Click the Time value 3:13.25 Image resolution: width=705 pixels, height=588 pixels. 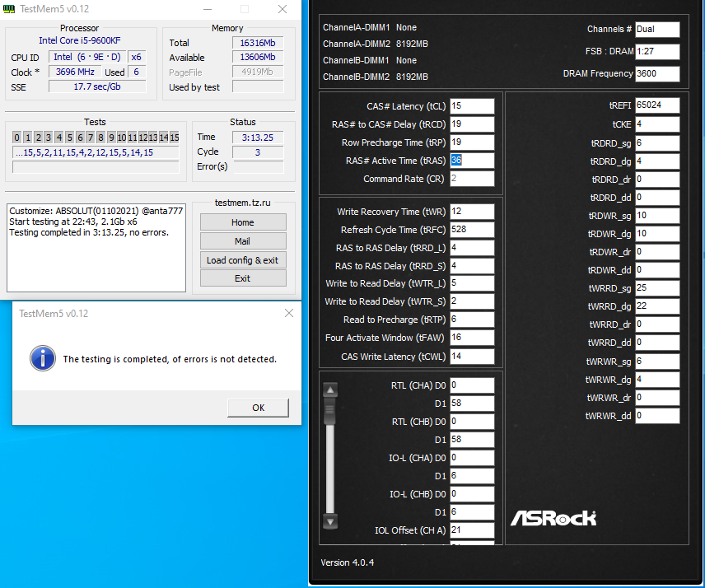[x=258, y=138]
